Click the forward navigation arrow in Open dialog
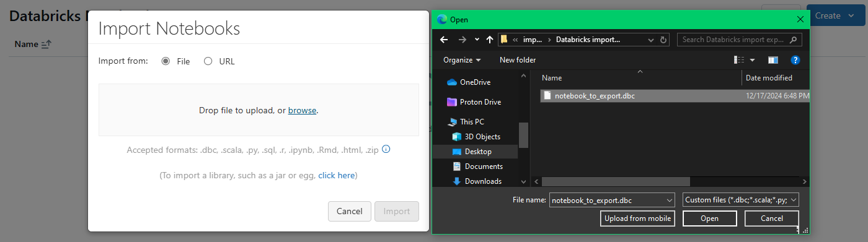Screen dimensions: 868x242 click(462, 40)
